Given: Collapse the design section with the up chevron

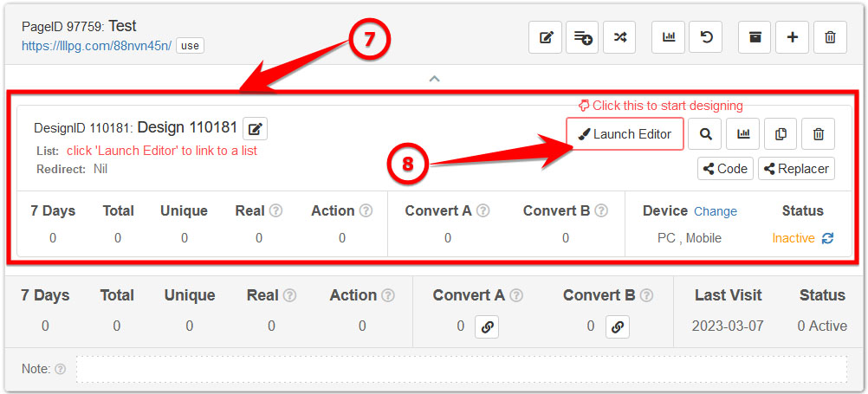Looking at the screenshot, I should (435, 79).
